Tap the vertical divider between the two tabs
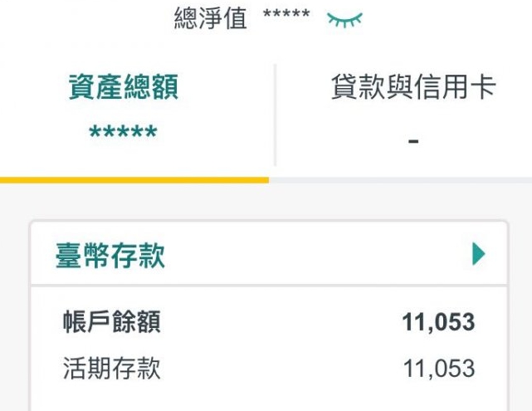The image size is (532, 411). 275,116
